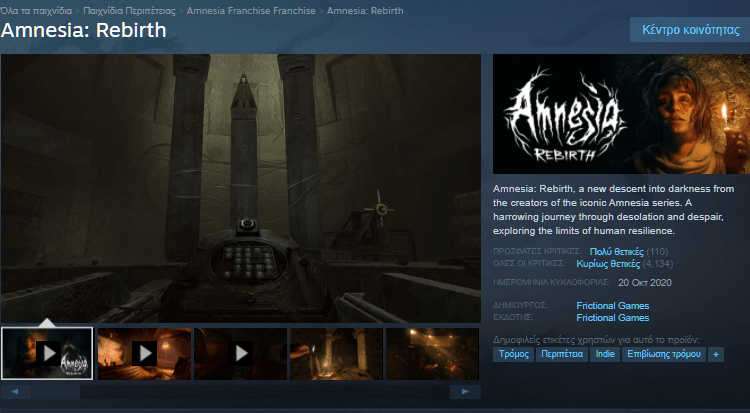
Task: Click the ΟΛΕΣ ΟΙ ΚΡΙΤΙΚΕΣ label
Action: (x=529, y=263)
